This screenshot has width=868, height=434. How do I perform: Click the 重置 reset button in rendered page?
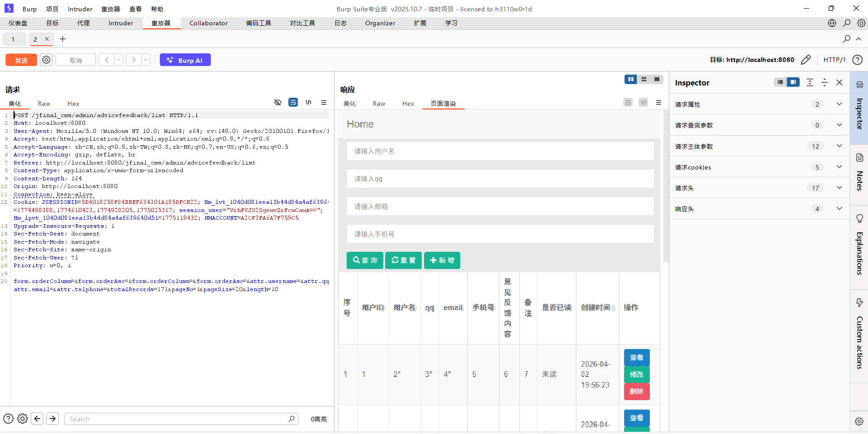403,260
